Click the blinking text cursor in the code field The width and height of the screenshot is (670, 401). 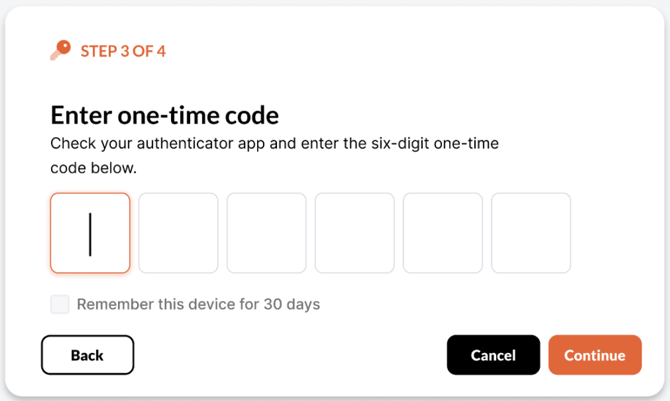tap(90, 233)
